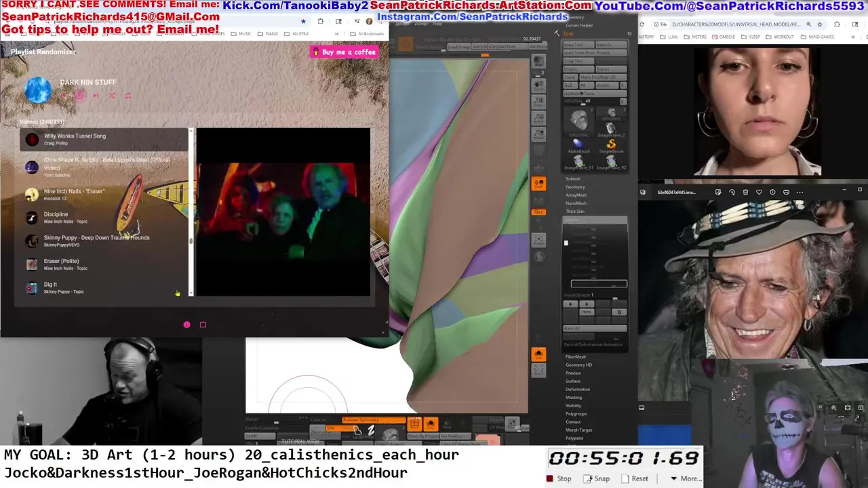Image resolution: width=868 pixels, height=488 pixels.
Task: Toggle repeat in Playlist Randomizer
Action: click(128, 96)
